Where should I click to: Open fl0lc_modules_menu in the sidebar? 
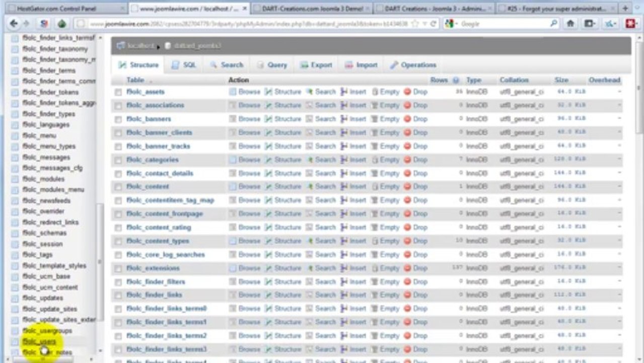click(53, 190)
